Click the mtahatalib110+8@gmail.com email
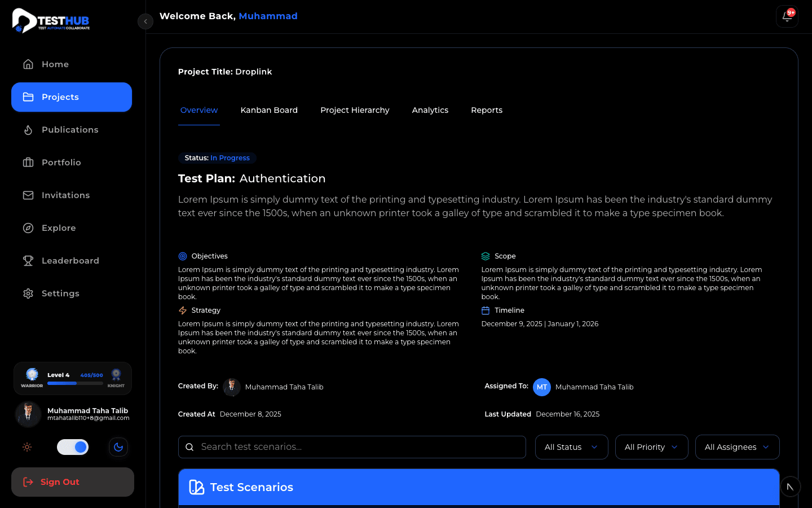This screenshot has height=508, width=812. click(89, 418)
